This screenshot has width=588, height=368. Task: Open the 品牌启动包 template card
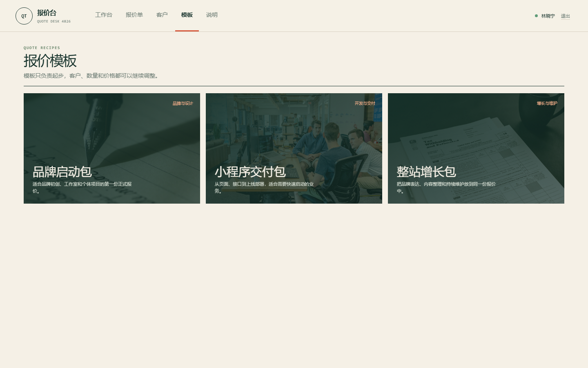(112, 148)
